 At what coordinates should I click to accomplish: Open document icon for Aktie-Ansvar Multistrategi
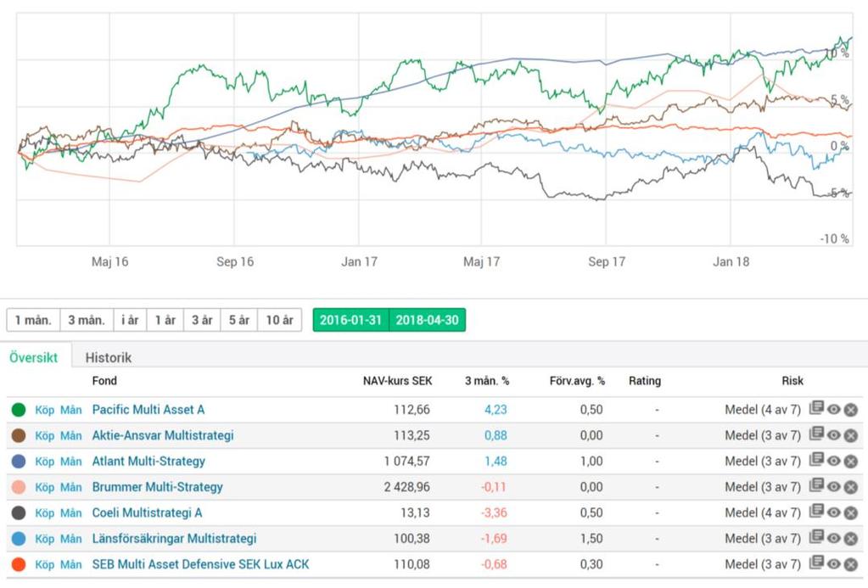[x=816, y=434]
